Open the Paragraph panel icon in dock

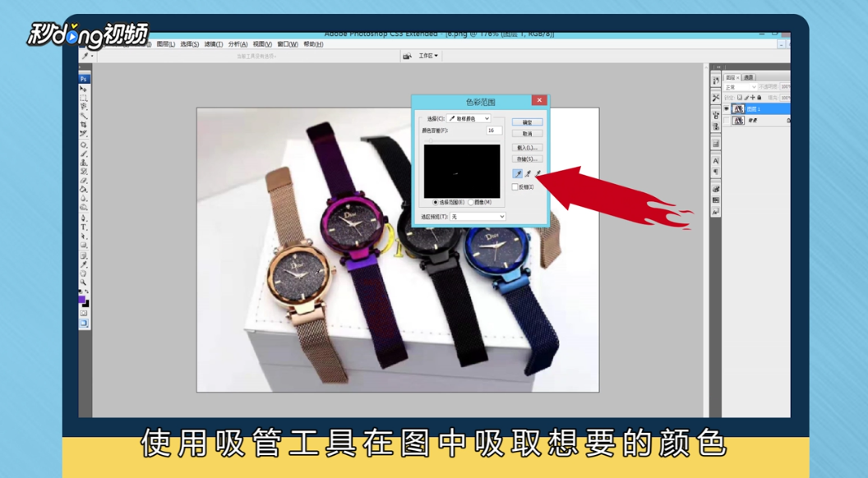(716, 172)
